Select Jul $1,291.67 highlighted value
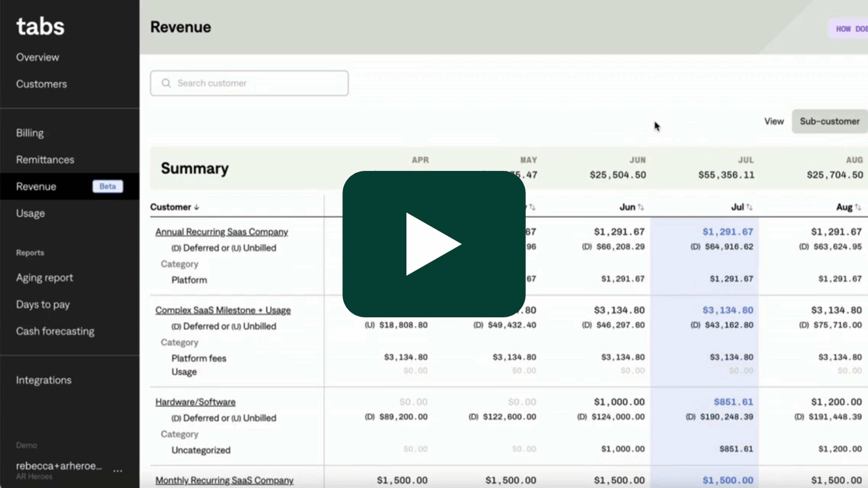This screenshot has width=868, height=488. point(728,232)
